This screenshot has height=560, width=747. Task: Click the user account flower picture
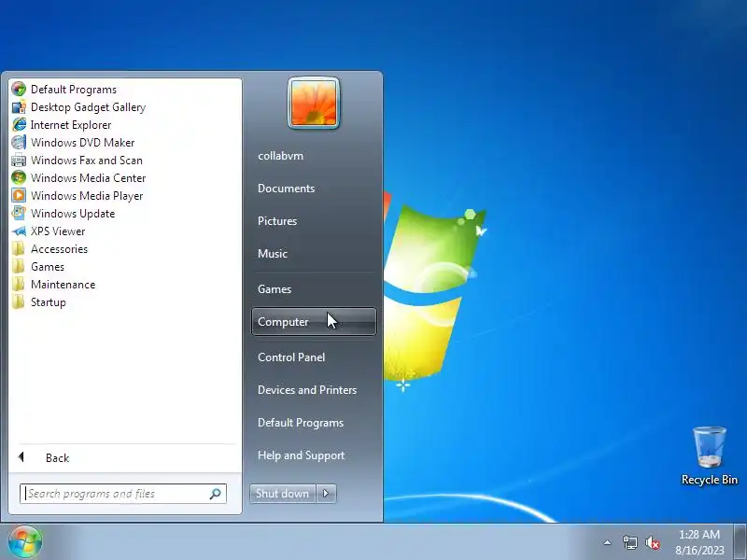pyautogui.click(x=314, y=103)
